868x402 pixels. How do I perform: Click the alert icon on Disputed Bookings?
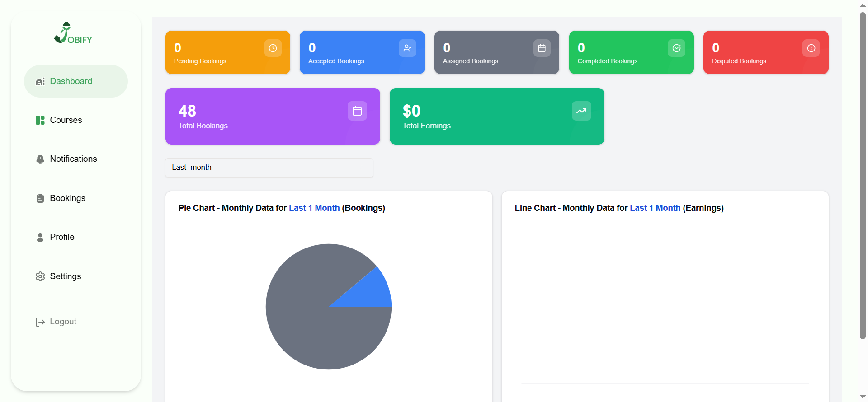811,48
